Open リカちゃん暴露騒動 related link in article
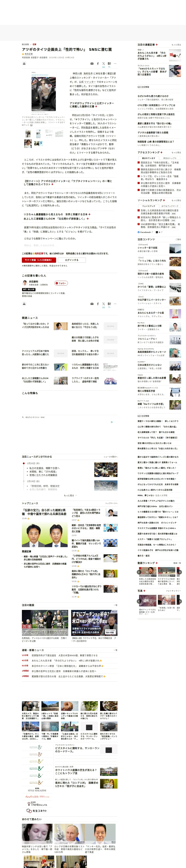This screenshot has width=186, height=868. click(57, 214)
